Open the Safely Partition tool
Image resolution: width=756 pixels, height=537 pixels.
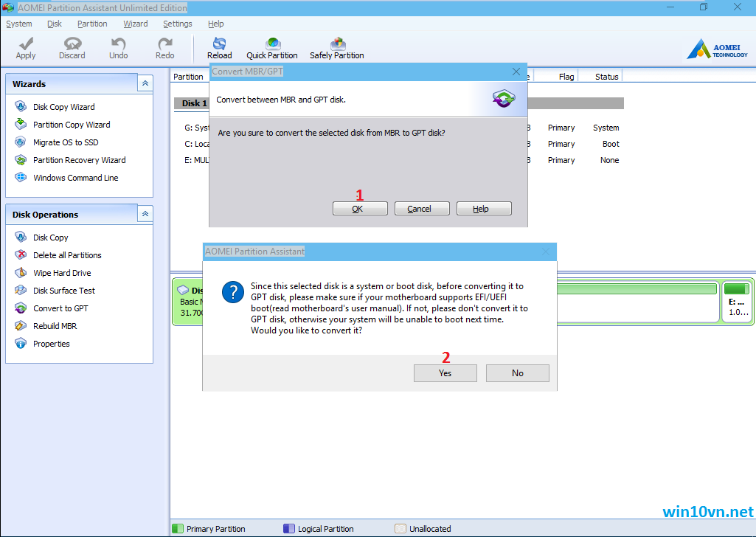[337, 48]
